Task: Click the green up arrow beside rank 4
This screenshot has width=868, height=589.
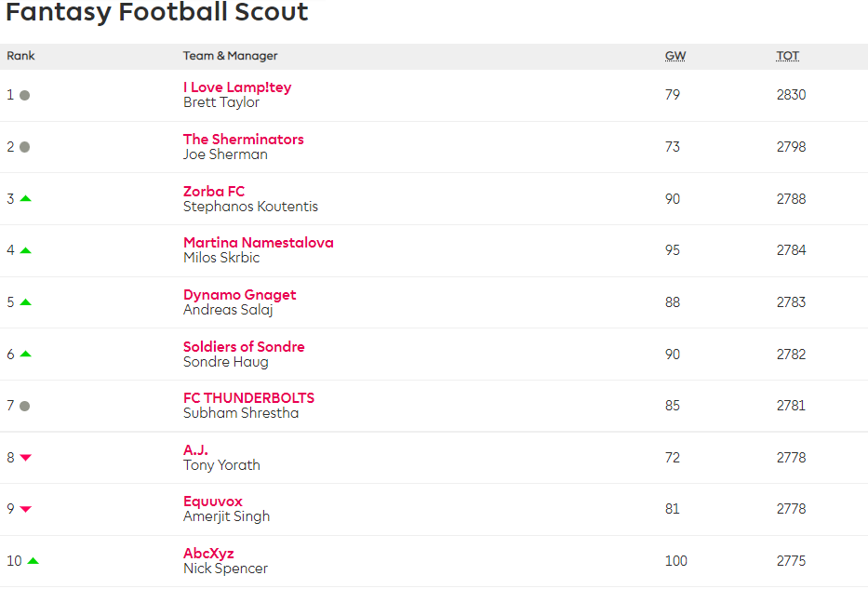Action: click(25, 251)
